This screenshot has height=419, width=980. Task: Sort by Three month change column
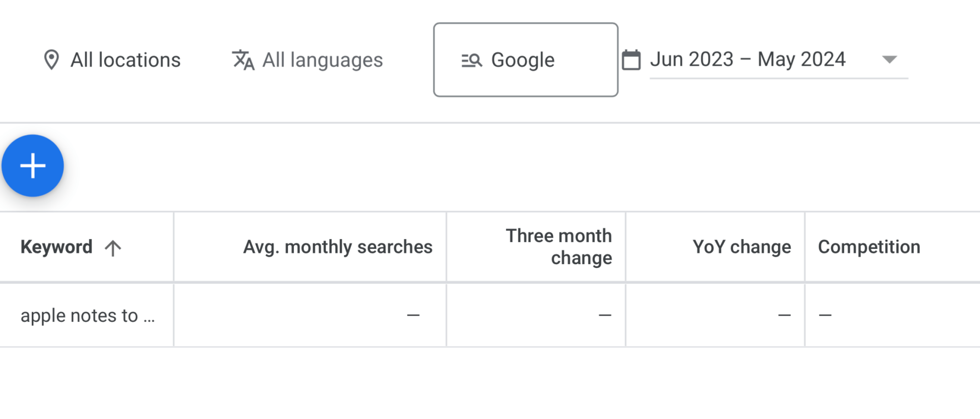pos(559,246)
